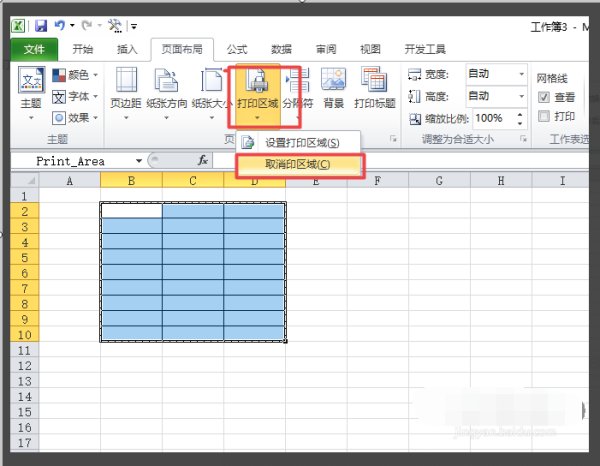Open theme Fonts (字体) option
This screenshot has height=466, width=600.
[75, 96]
